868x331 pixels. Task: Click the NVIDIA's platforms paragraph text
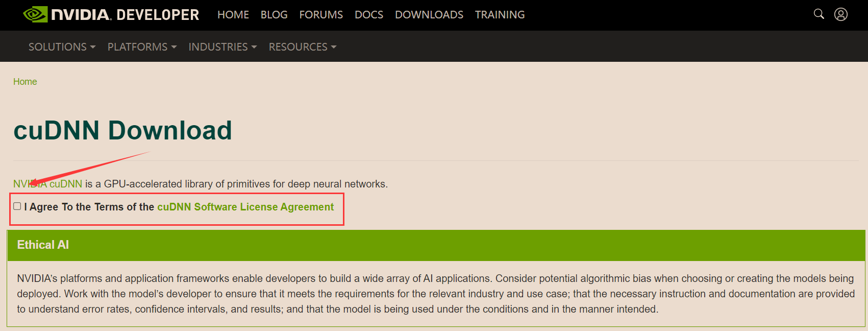[436, 294]
